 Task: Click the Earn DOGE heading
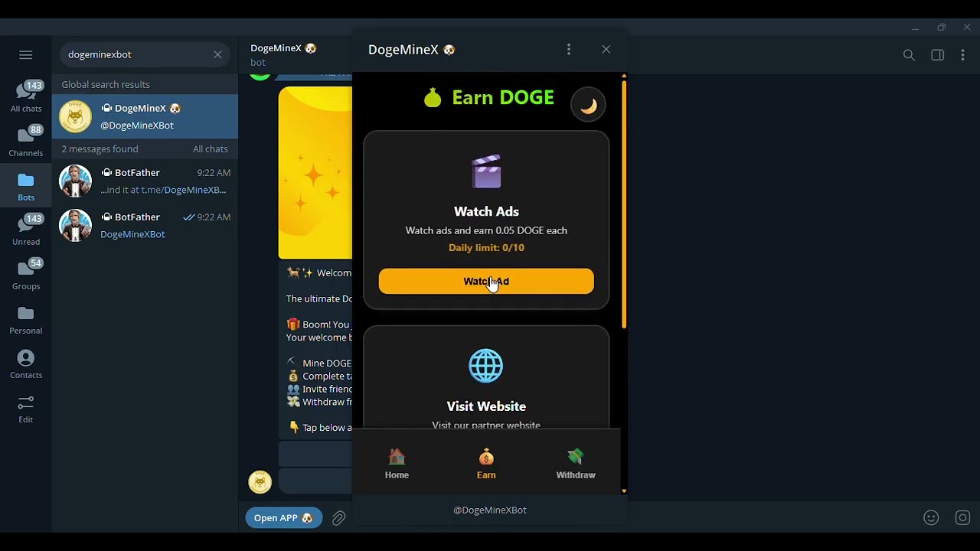(488, 98)
